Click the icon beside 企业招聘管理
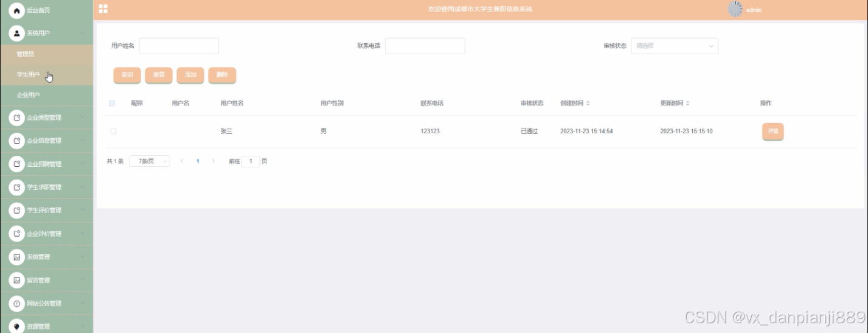Viewport: 868px width, 333px height. (x=16, y=164)
